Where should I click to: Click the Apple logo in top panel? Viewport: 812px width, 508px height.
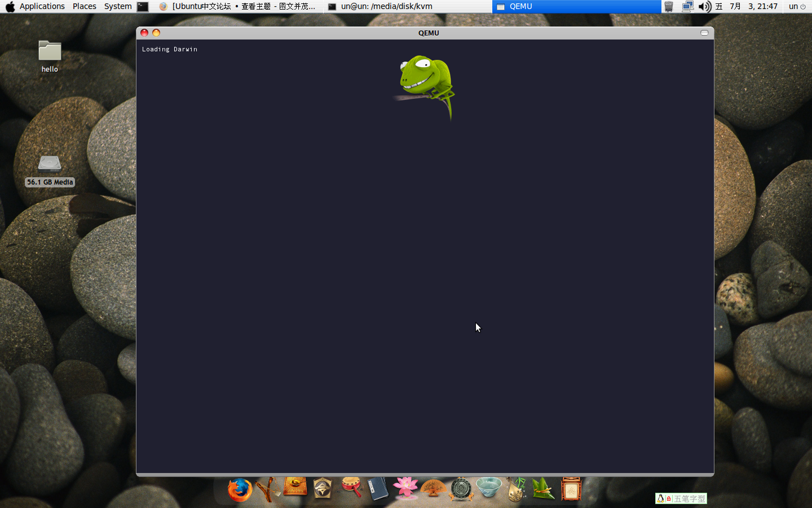(x=10, y=7)
